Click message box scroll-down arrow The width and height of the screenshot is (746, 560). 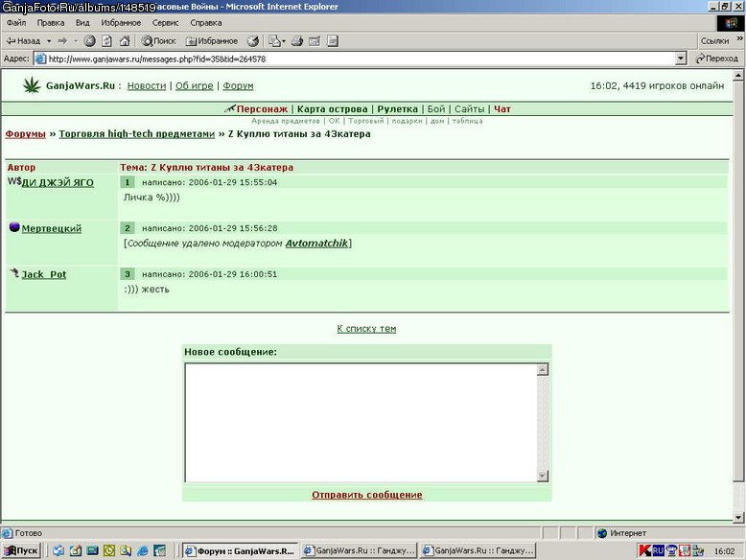543,476
